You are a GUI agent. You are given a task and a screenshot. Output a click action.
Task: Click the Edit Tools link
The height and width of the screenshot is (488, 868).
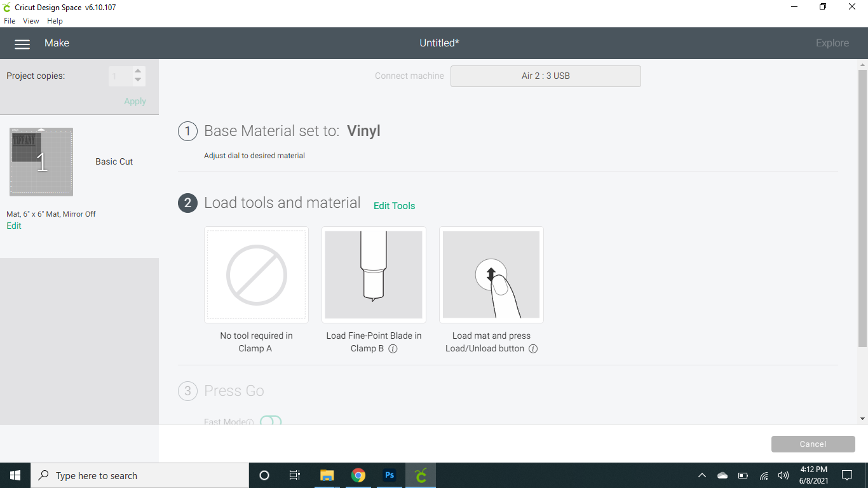point(394,206)
